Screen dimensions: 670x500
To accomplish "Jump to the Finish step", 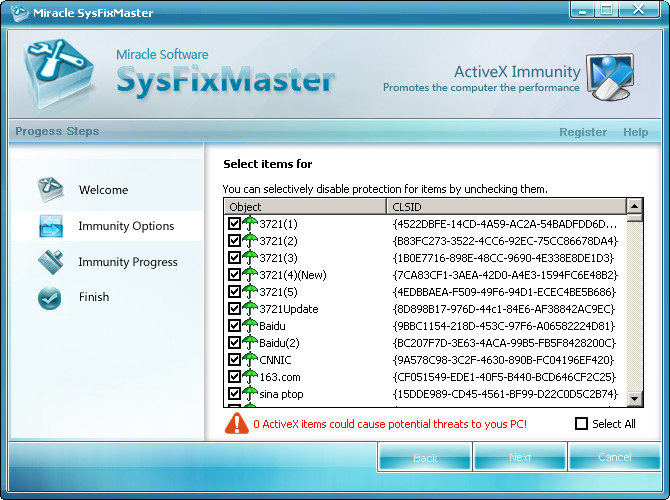I will 94,297.
